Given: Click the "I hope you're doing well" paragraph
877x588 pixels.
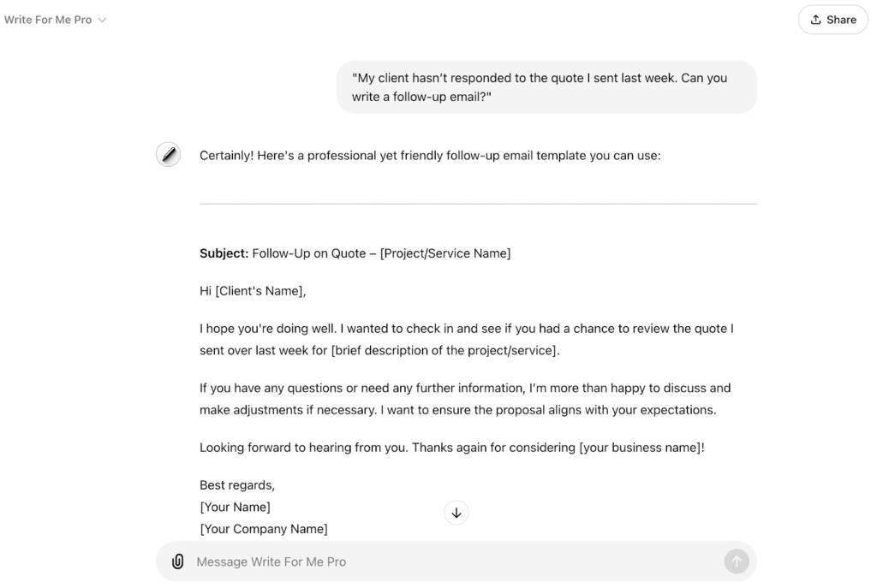Looking at the screenshot, I should [466, 339].
